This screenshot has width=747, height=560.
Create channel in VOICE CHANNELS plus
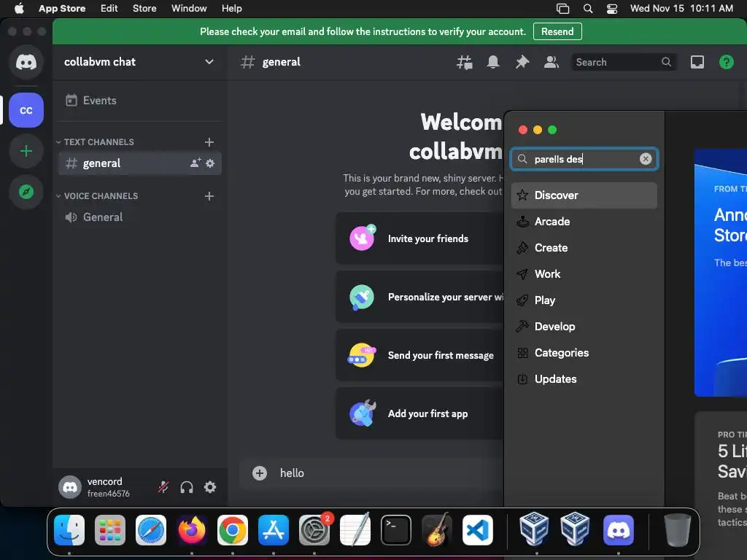(209, 196)
